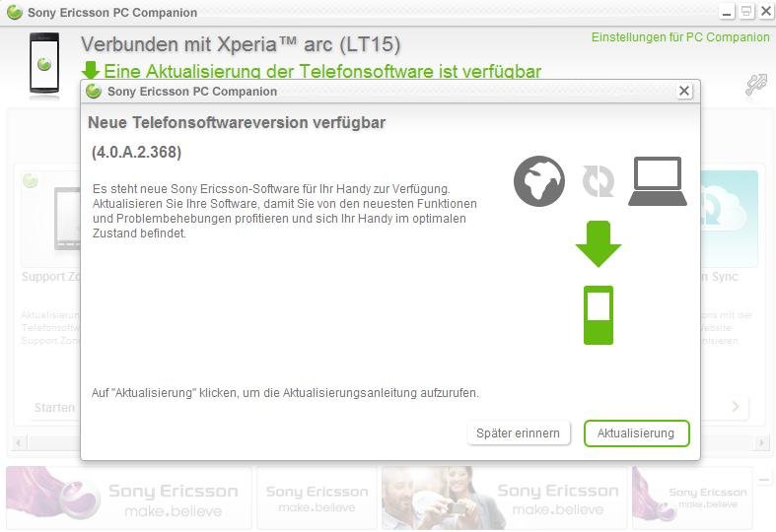This screenshot has width=776, height=532.
Task: Open the first Sony Ericsson make.believe banner
Action: pyautogui.click(x=128, y=498)
